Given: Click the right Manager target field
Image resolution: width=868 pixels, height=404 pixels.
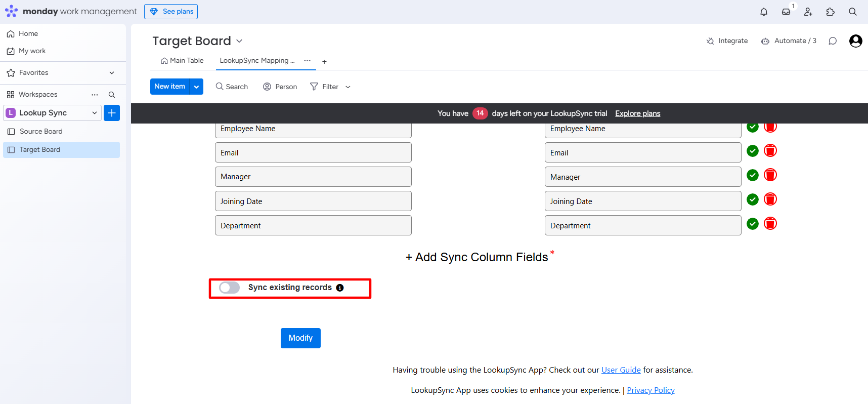Looking at the screenshot, I should [x=643, y=177].
